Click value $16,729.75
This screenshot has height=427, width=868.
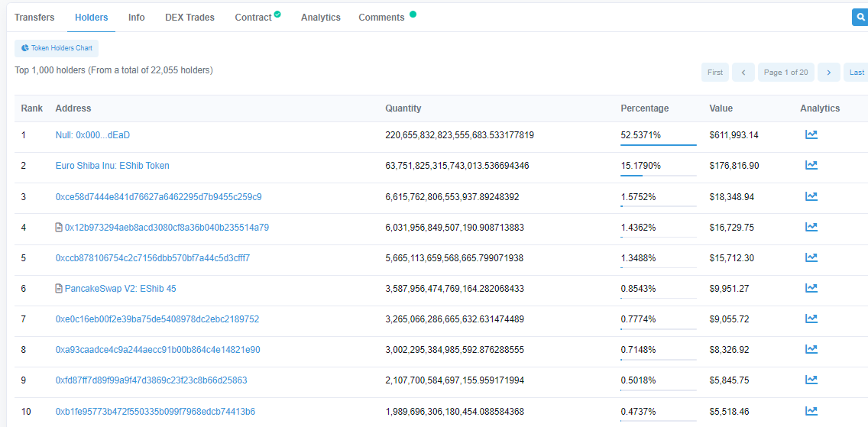point(731,228)
